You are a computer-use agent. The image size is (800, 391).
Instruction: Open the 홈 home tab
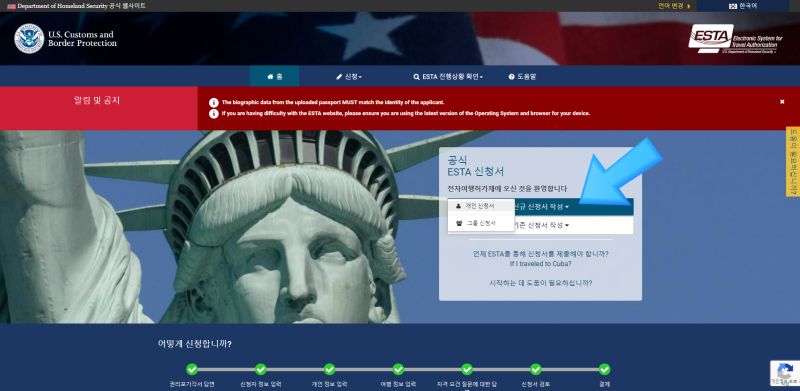[274, 77]
